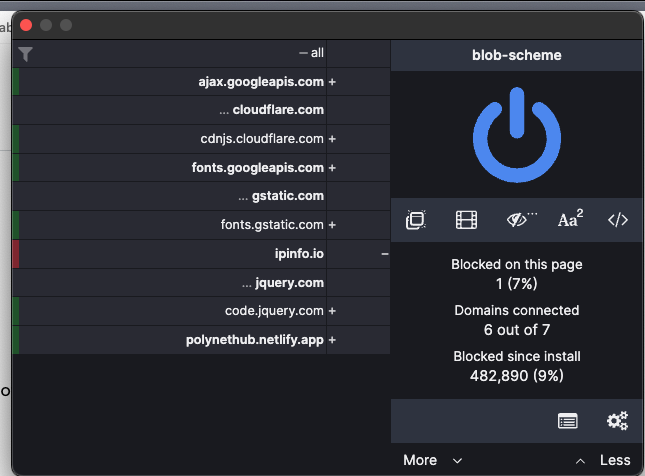Viewport: 645px width, 476px height.
Task: Click the minus blocked cell for ipinfo.io
Action: [x=359, y=254]
